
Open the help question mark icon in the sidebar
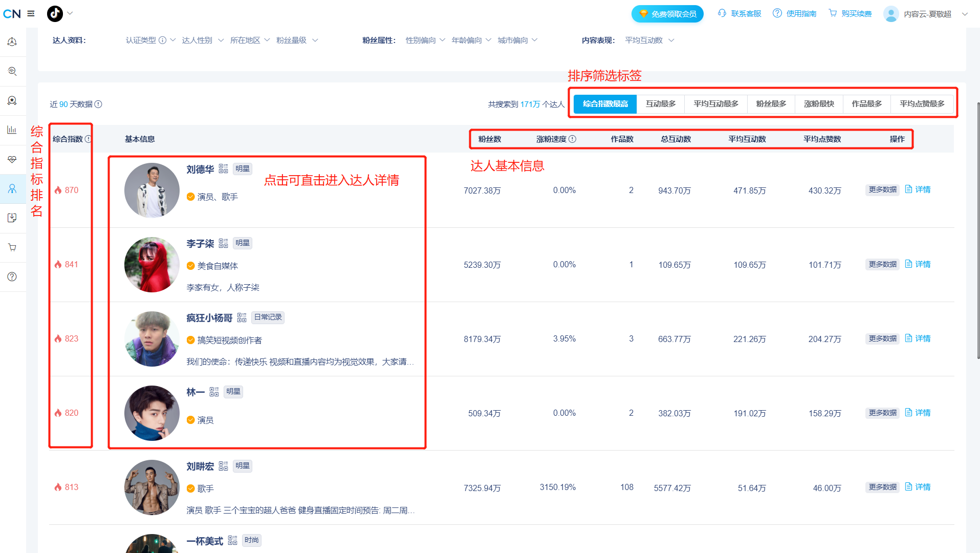click(12, 277)
